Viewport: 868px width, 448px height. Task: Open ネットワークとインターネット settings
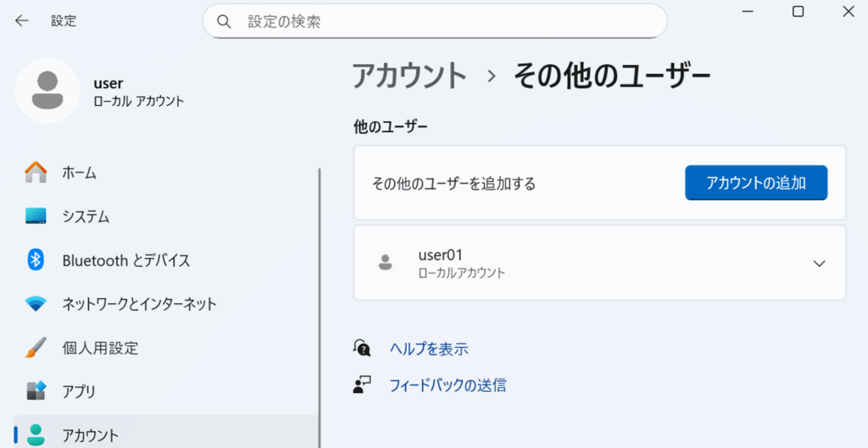point(139,304)
